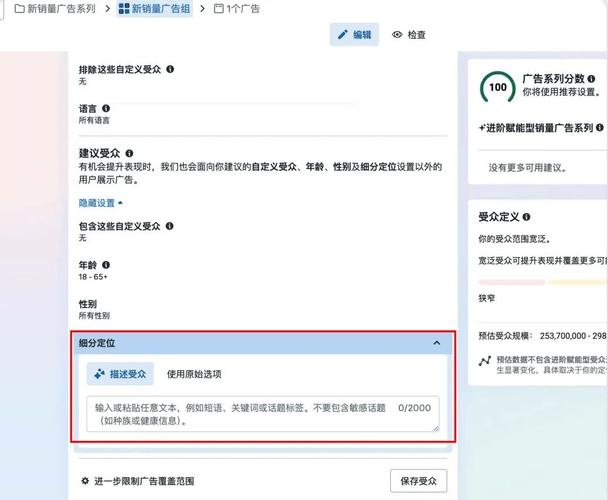Click the grid icon beside 新销量广告组
Screen dimensions: 608x500
(124, 9)
